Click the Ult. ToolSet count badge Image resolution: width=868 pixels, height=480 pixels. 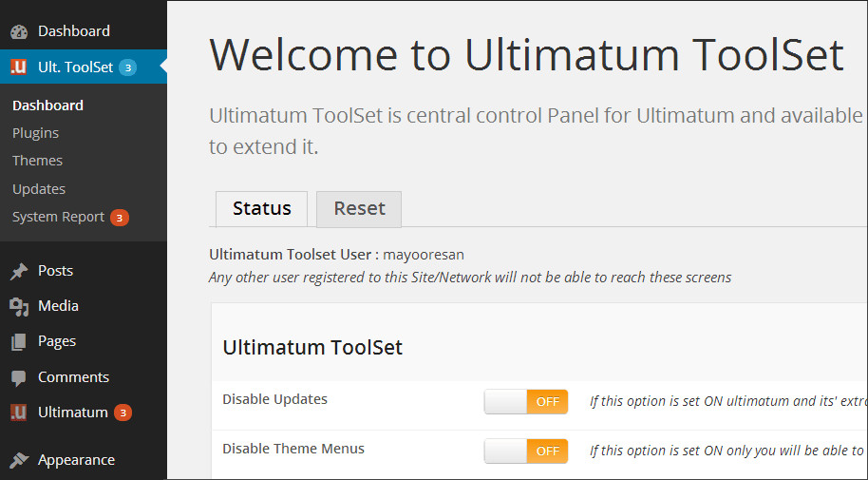[x=128, y=67]
